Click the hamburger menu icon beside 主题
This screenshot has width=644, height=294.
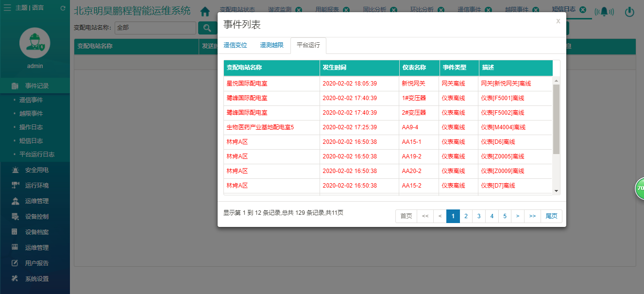(7, 8)
